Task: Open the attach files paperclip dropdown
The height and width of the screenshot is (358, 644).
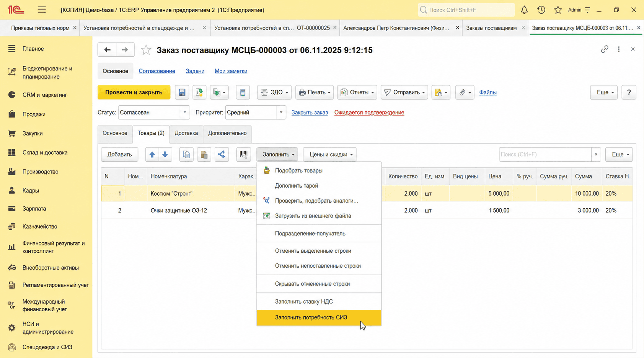Action: click(465, 92)
